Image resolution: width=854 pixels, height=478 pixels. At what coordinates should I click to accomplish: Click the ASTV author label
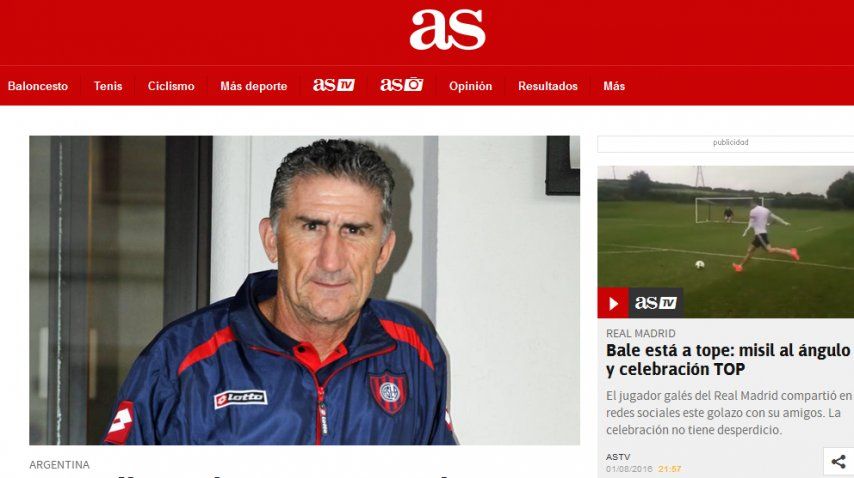click(618, 457)
